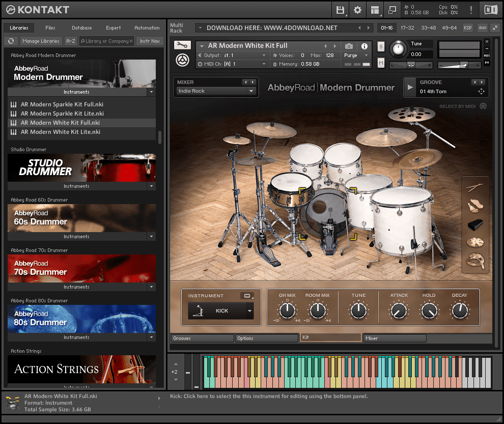Image resolution: width=504 pixels, height=424 pixels.
Task: Open Kontakt options gear icon
Action: (357, 10)
